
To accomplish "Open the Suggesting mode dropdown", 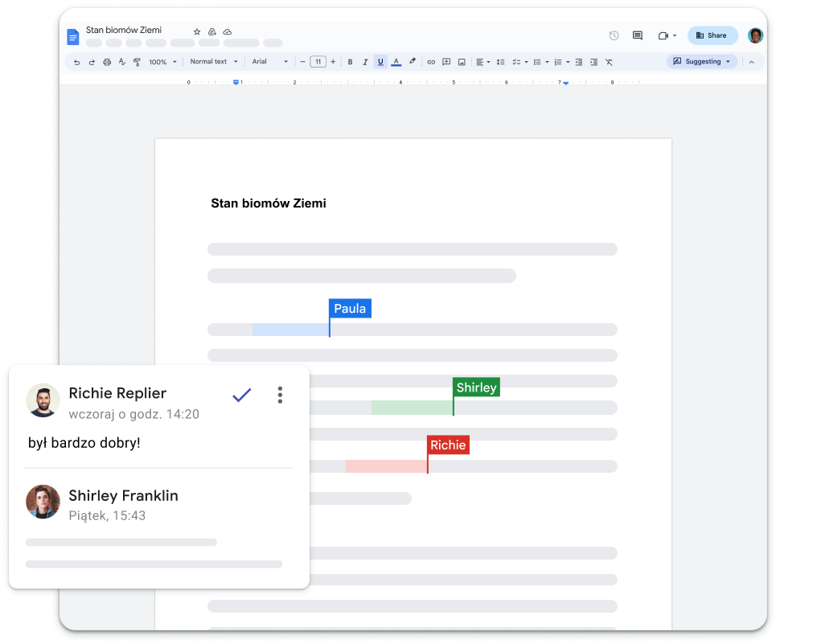I will (x=702, y=61).
